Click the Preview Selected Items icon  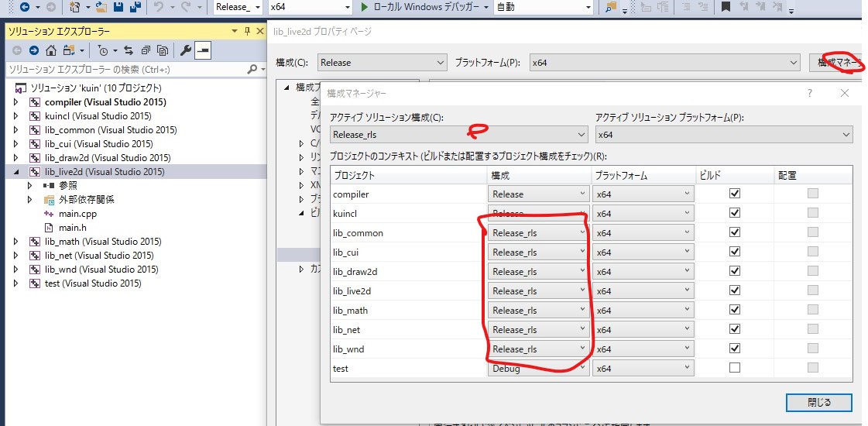coord(203,50)
